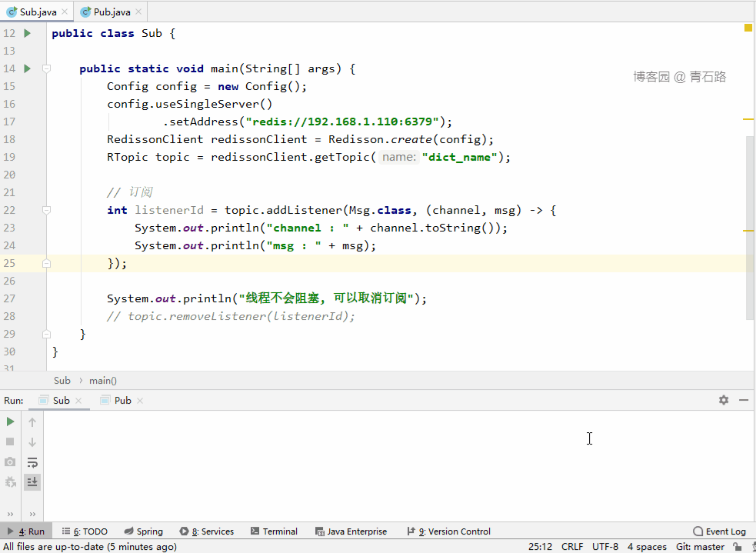
Task: Open the Event Log
Action: (x=719, y=531)
